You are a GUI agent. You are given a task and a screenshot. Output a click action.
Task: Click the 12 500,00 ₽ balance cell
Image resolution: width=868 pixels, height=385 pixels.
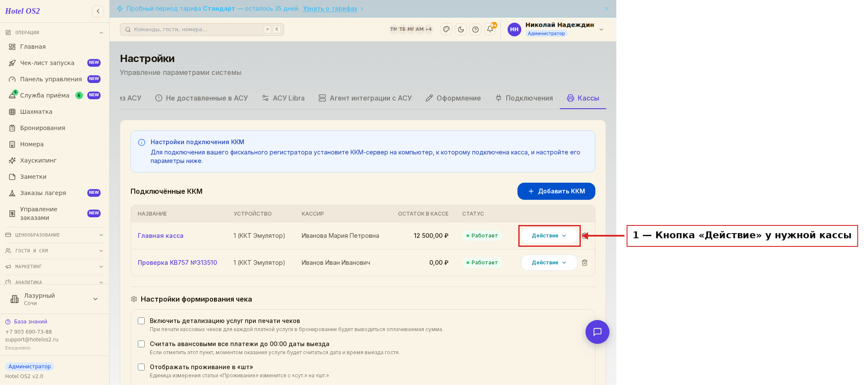431,236
